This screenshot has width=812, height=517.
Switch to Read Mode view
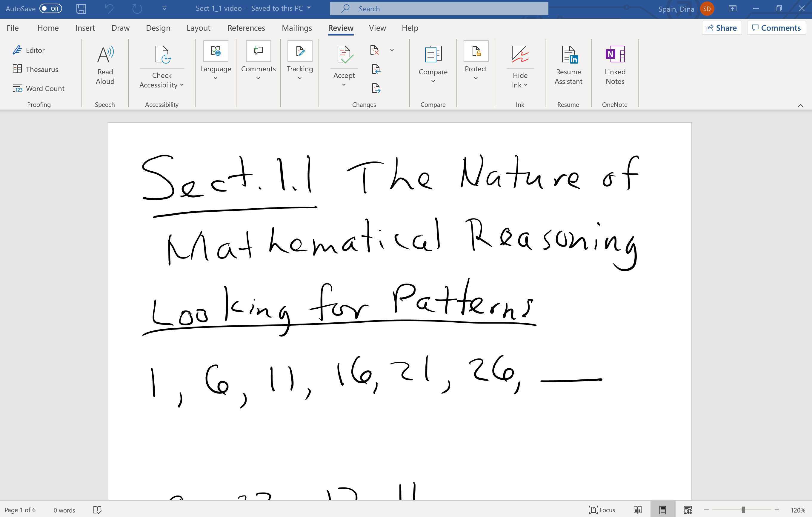638,510
